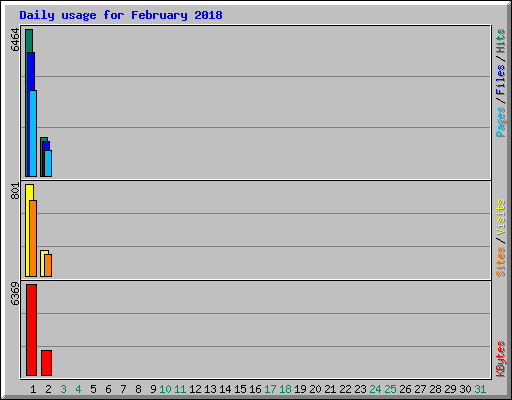Click the day 2 cyan Pages bar
Viewport: 512px width, 400px height.
[x=48, y=163]
